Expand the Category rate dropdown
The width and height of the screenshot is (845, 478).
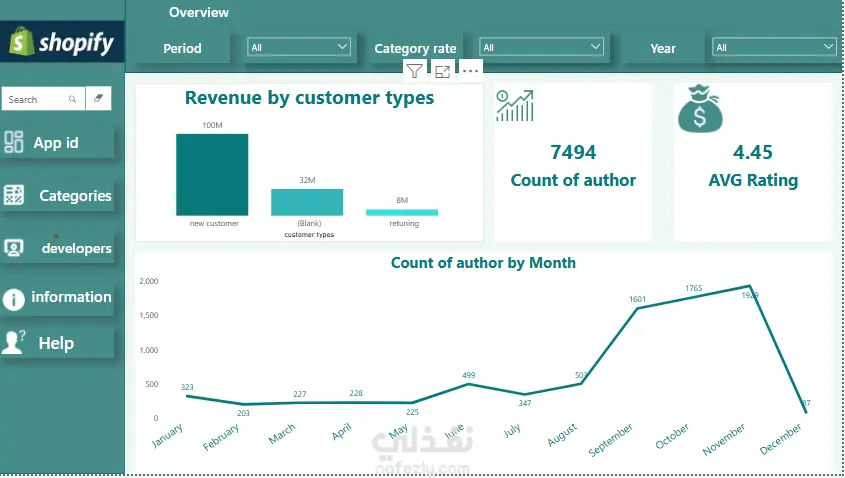pos(541,47)
